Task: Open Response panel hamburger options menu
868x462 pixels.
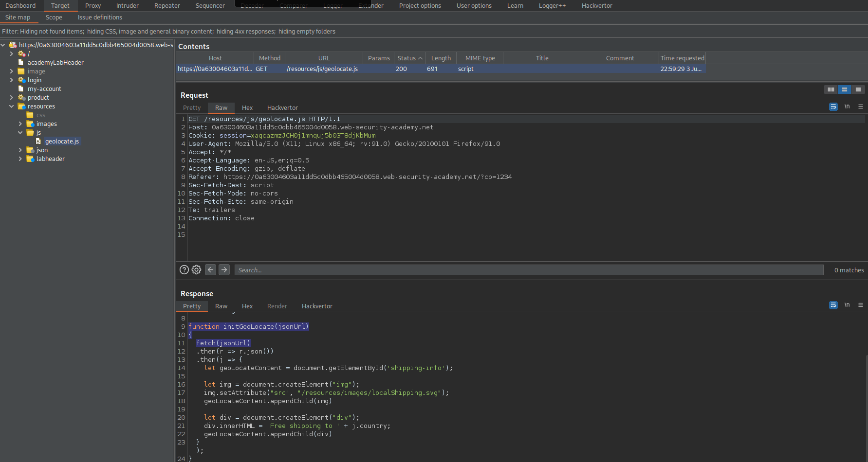Action: click(x=861, y=305)
